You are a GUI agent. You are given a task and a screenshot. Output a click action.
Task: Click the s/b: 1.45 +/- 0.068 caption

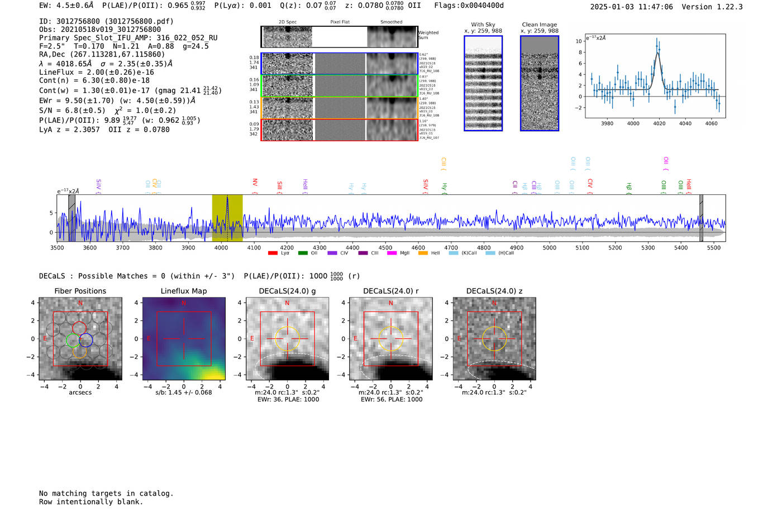coord(184,392)
